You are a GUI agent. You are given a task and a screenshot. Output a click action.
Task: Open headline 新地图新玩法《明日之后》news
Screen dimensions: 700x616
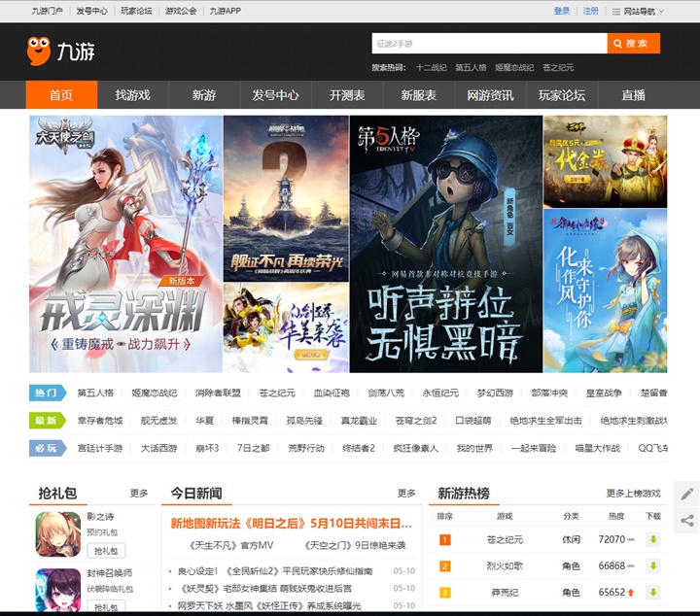(x=291, y=524)
